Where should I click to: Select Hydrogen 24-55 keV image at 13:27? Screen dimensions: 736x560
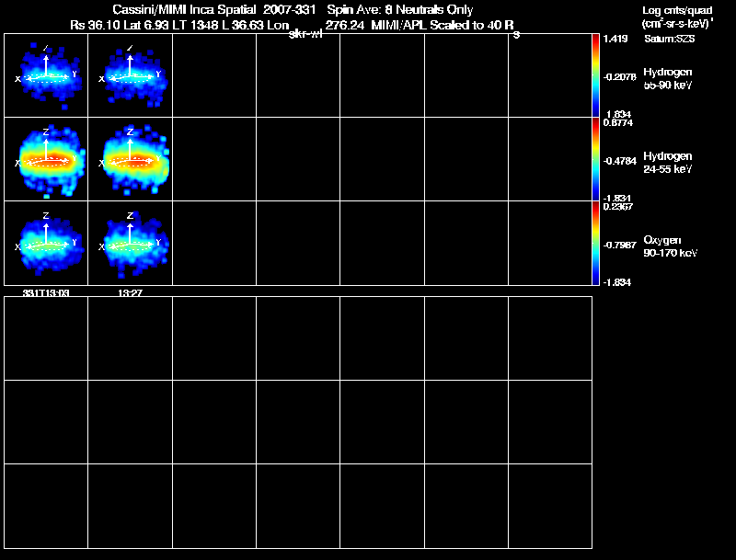(x=130, y=159)
